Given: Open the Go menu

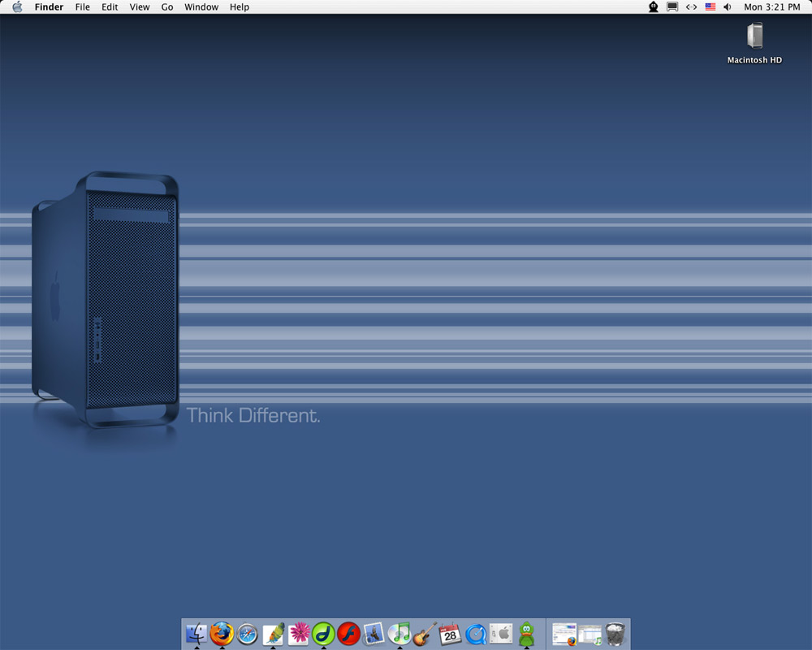Looking at the screenshot, I should point(166,6).
